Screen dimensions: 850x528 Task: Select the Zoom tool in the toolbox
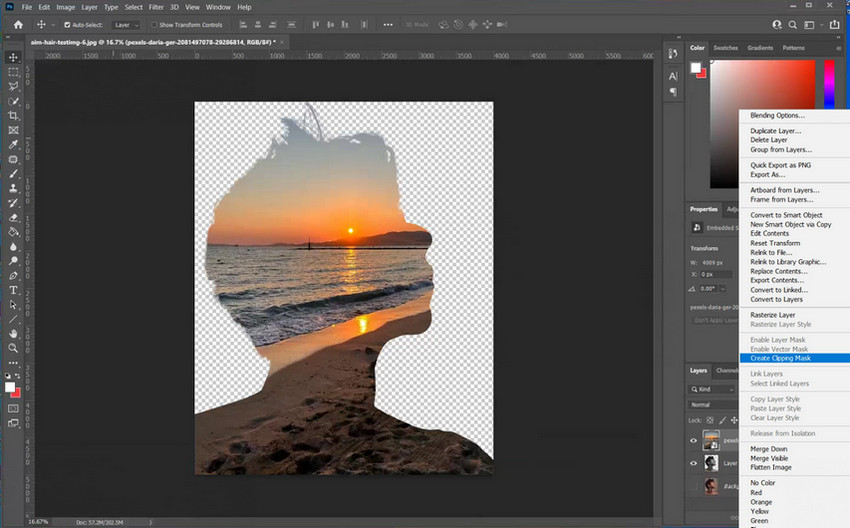point(13,349)
